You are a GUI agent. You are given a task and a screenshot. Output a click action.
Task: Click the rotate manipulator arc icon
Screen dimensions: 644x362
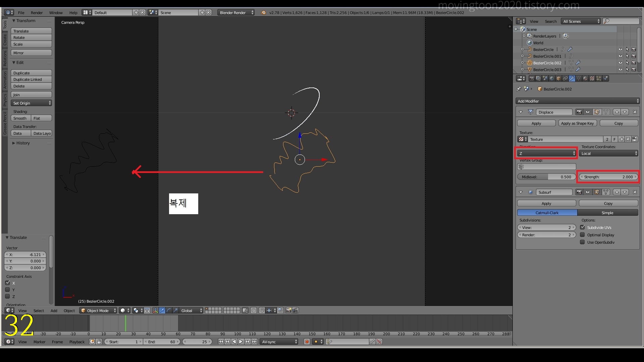[169, 310]
